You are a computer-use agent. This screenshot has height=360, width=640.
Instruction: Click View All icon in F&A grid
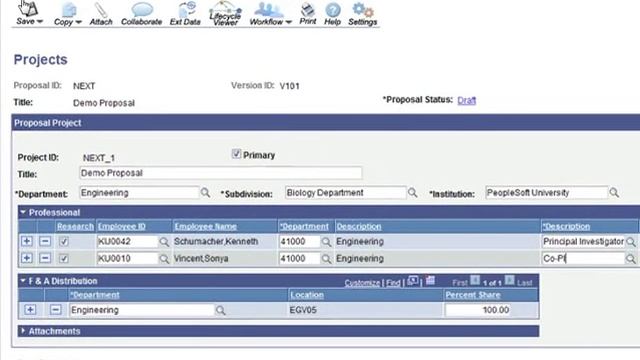(413, 281)
